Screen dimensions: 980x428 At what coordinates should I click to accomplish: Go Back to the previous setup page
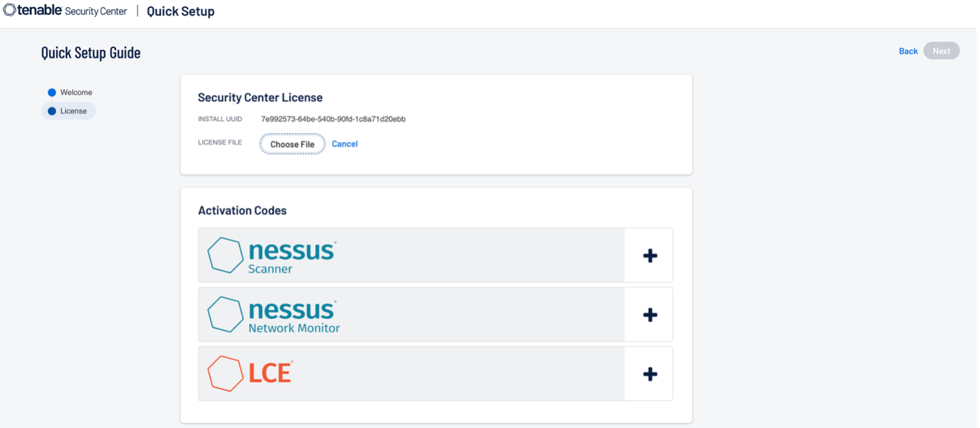(x=908, y=51)
